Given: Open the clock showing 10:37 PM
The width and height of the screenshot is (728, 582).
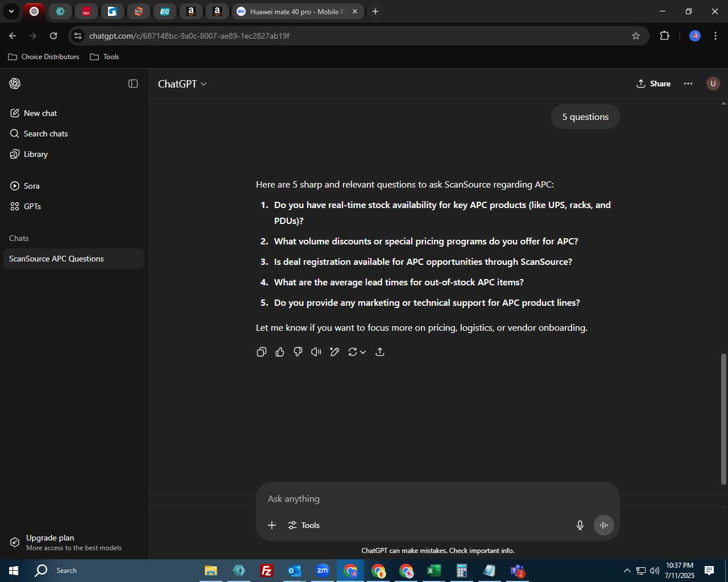Looking at the screenshot, I should [680, 571].
